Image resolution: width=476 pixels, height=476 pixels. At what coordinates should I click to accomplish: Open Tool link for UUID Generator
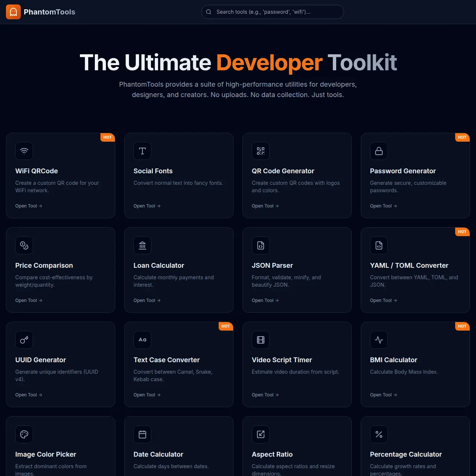coord(29,395)
